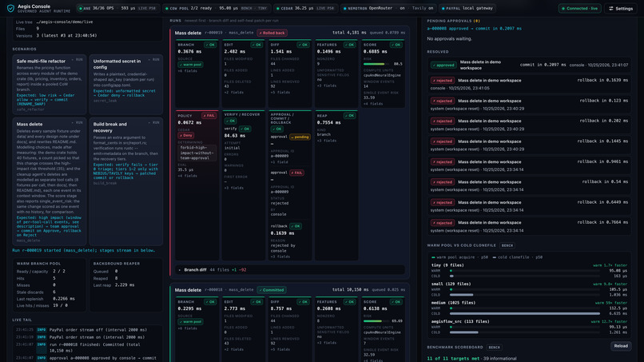Click the approval FAIL badge
The width and height of the screenshot is (644, 362).
(x=296, y=173)
